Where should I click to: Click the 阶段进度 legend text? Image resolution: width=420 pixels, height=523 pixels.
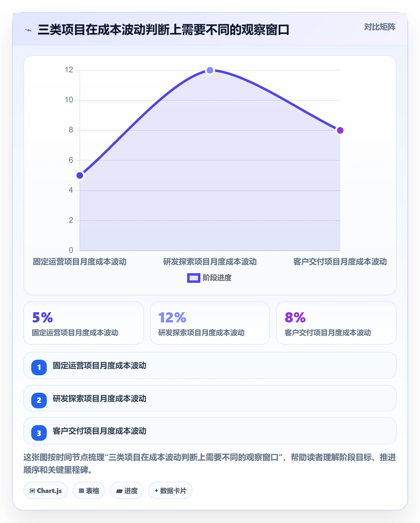[217, 278]
